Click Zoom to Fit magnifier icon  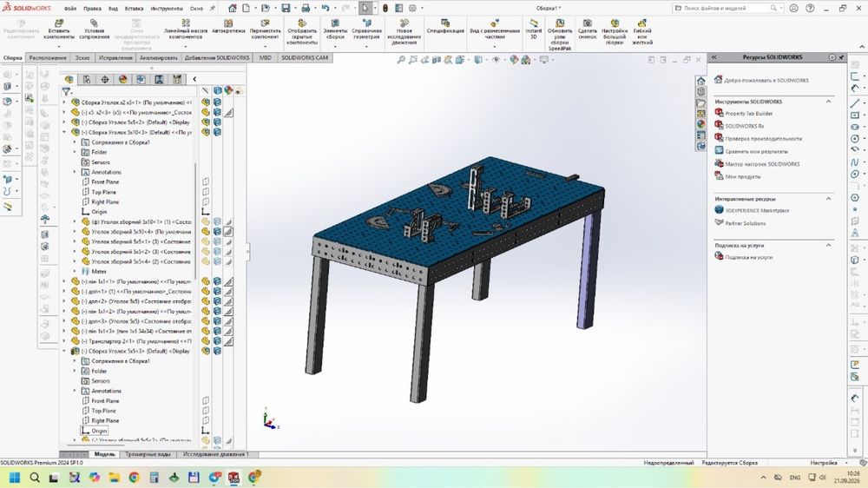tap(401, 60)
